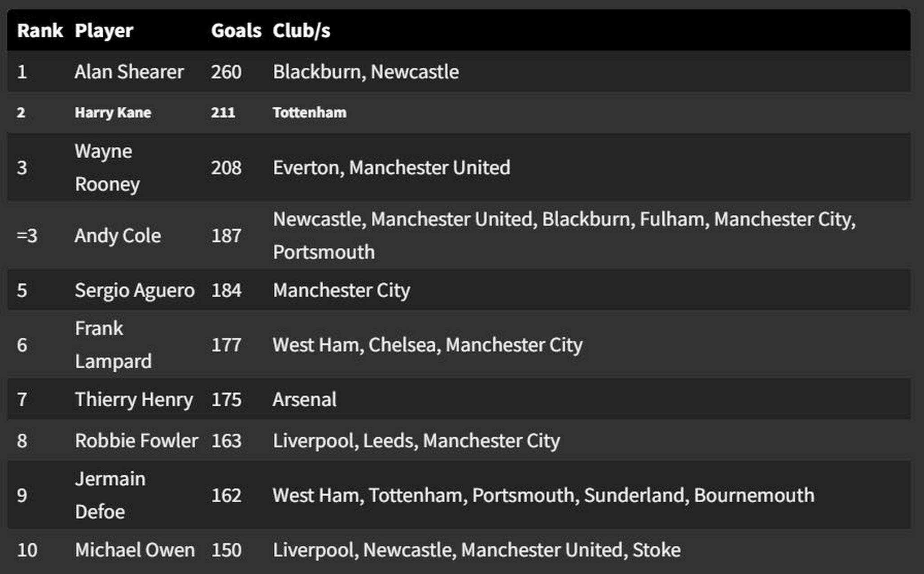Click the 260 goals value
The image size is (924, 574).
[x=226, y=72]
